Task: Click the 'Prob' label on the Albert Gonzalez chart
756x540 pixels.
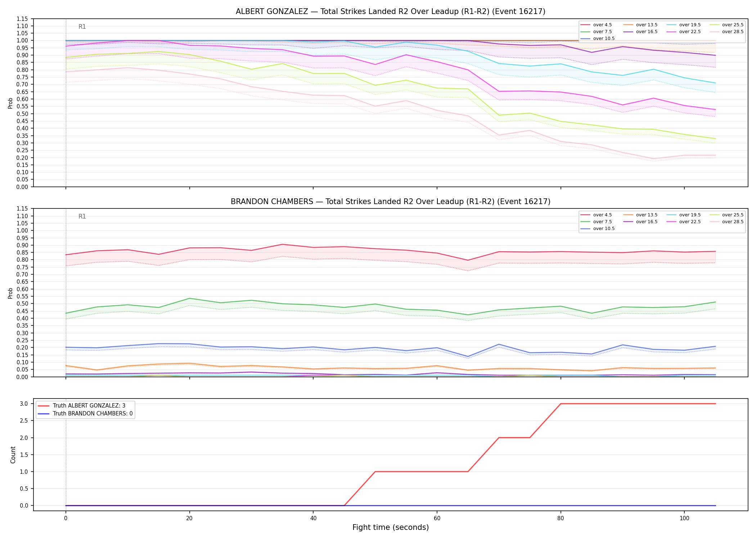Action: pos(10,103)
